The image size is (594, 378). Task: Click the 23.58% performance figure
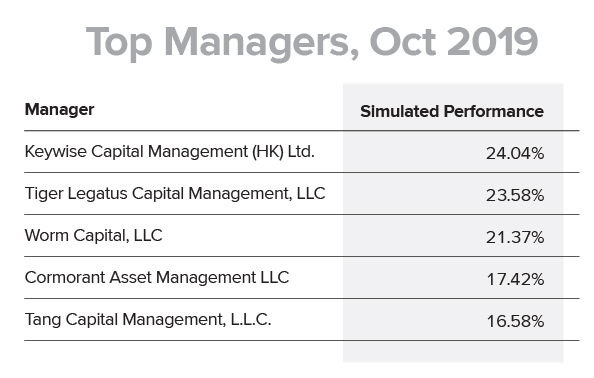pyautogui.click(x=515, y=195)
